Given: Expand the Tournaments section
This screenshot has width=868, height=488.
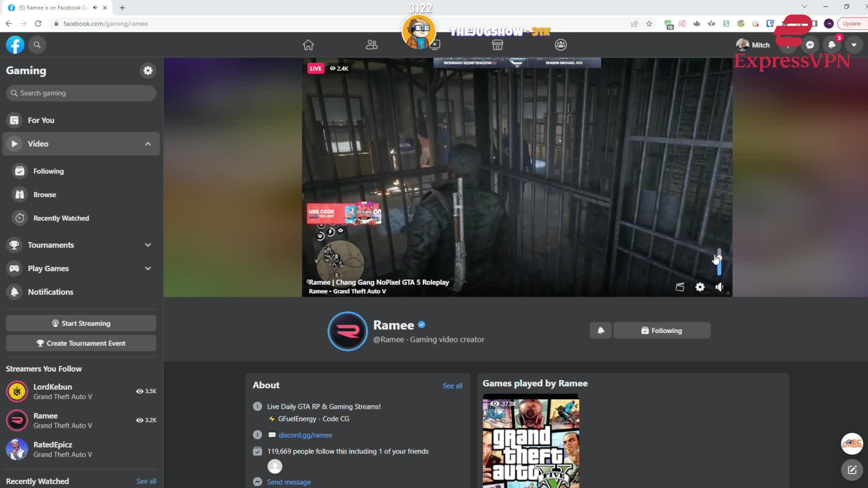Looking at the screenshot, I should point(81,245).
